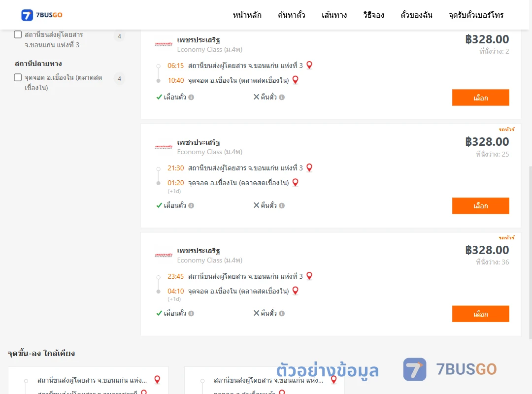Open map pin for 01:20 arrival stop
Screen dimensions: 532x394
[296, 183]
